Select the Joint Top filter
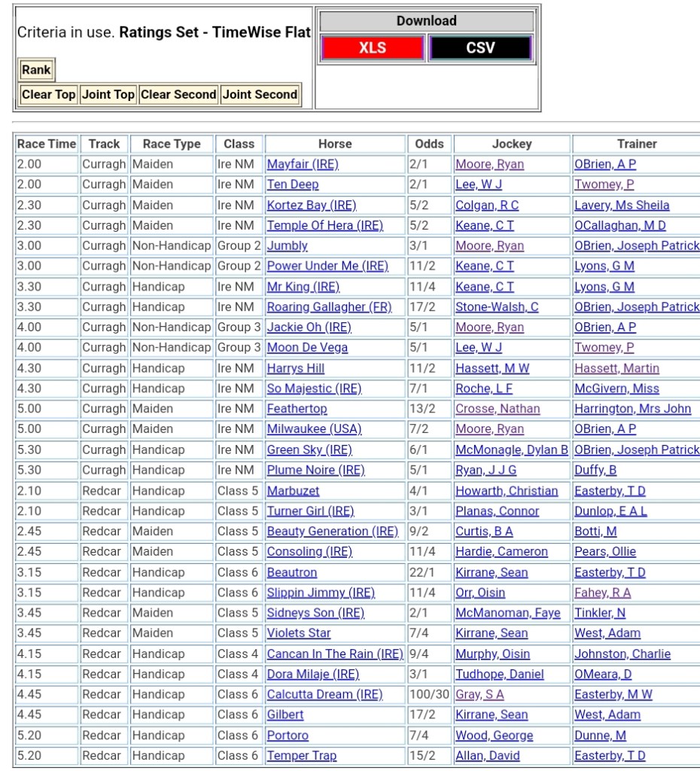 108,95
